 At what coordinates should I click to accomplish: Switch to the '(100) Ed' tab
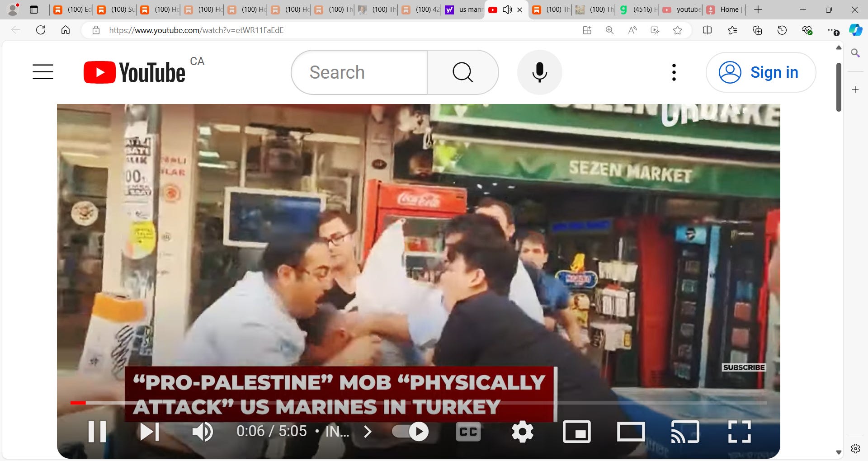tap(72, 9)
